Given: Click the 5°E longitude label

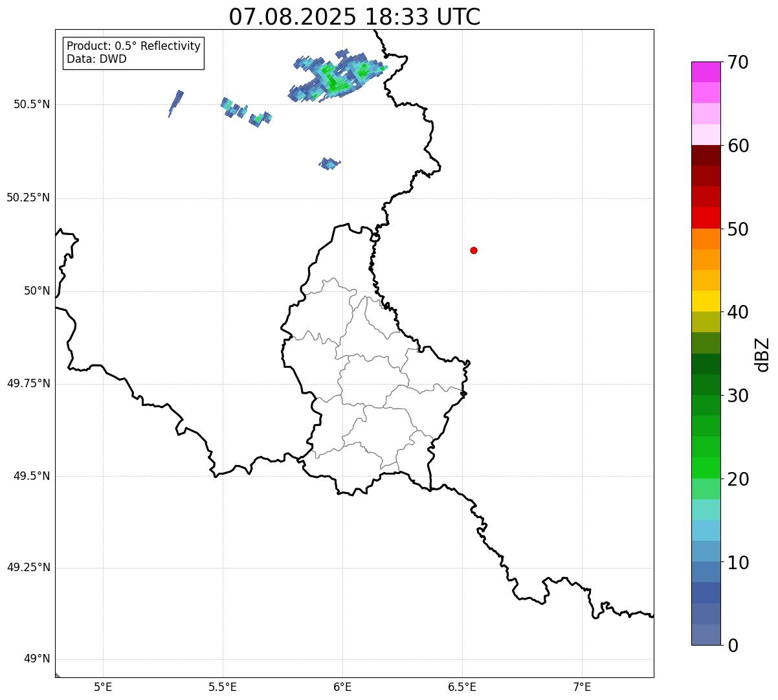Looking at the screenshot, I should pos(103,687).
